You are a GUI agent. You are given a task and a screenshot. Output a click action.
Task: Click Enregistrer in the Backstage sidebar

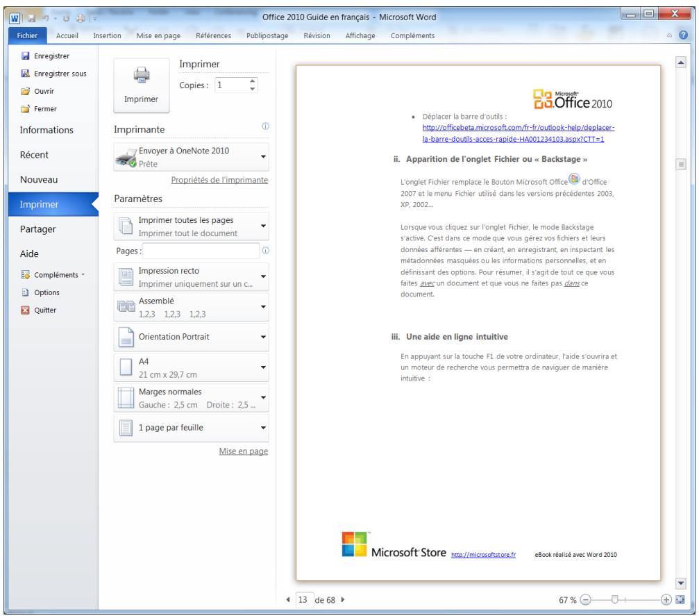(x=45, y=56)
